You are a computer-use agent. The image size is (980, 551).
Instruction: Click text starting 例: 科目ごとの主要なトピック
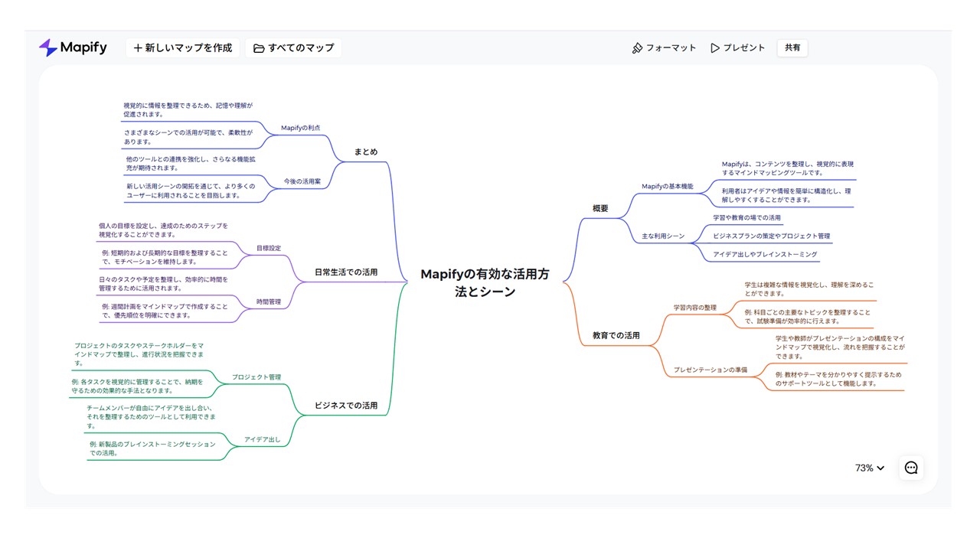808,317
